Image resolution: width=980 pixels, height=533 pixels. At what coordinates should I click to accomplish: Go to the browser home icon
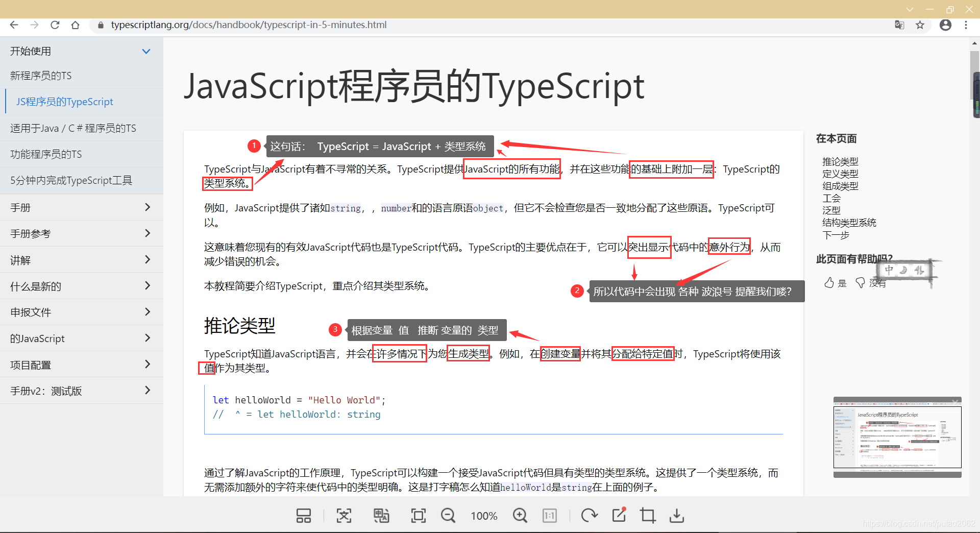76,25
